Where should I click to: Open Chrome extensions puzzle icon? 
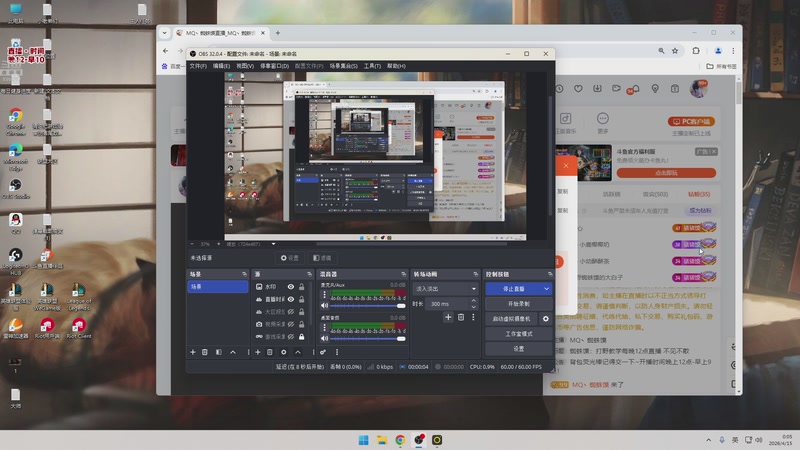point(696,51)
